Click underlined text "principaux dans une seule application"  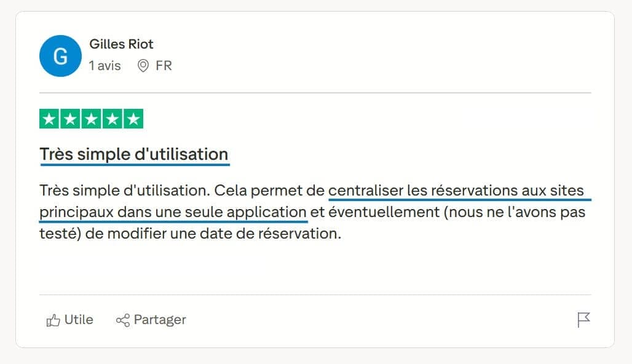(172, 212)
